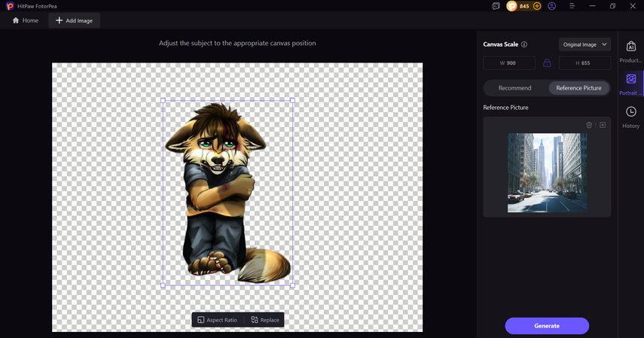This screenshot has width=644, height=338.
Task: Open the screen capture icon in title bar
Action: coord(496,6)
